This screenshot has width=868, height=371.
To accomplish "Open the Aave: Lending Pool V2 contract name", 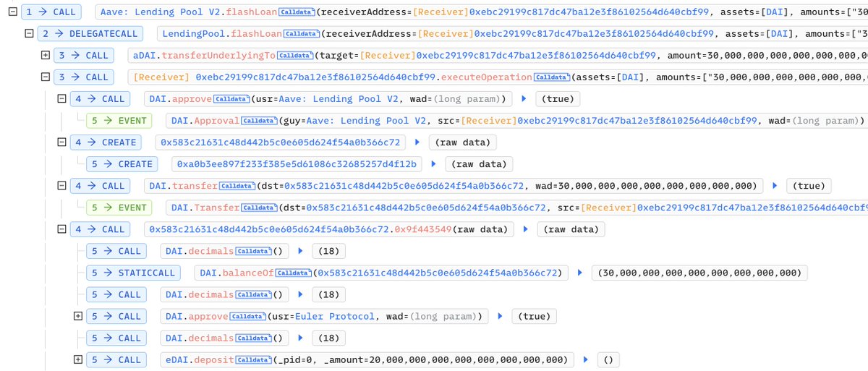I will point(161,12).
